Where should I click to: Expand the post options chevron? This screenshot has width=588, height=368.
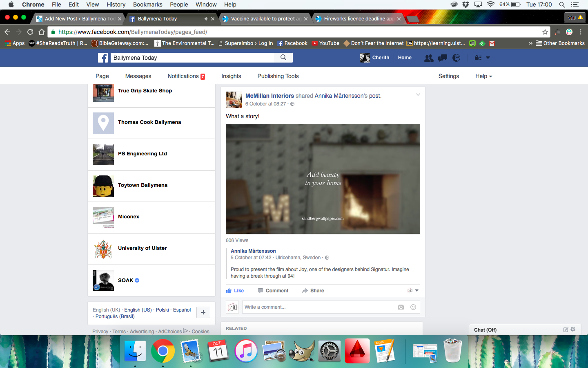coord(418,95)
